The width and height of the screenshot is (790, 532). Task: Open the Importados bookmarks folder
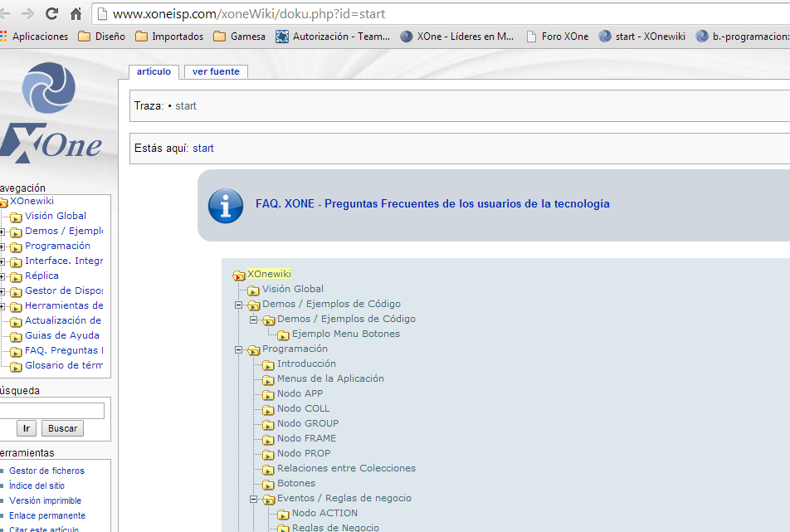[170, 37]
